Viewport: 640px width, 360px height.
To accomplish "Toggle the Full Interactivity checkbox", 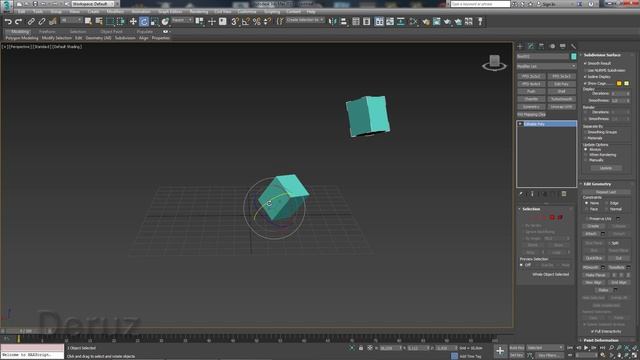I will point(592,331).
